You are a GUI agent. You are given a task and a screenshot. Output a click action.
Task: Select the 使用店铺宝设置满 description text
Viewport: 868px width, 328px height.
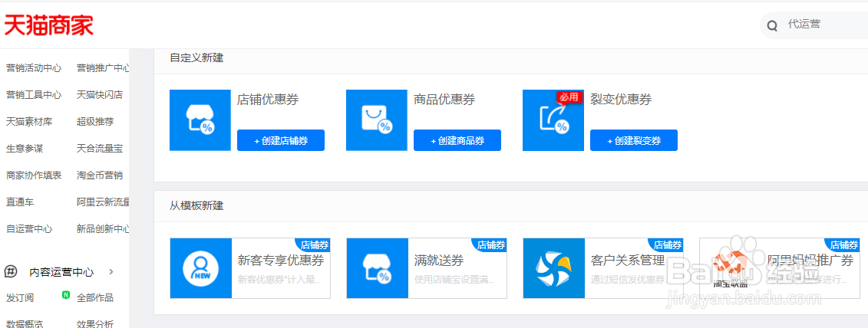click(x=454, y=280)
